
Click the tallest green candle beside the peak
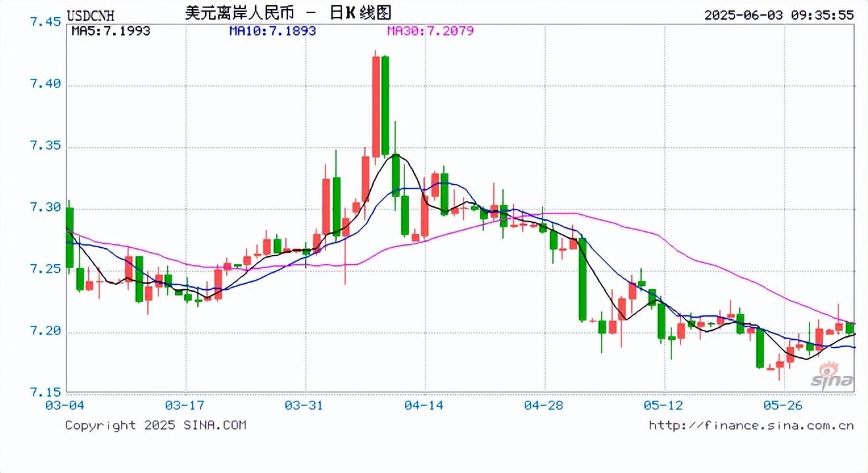click(385, 106)
